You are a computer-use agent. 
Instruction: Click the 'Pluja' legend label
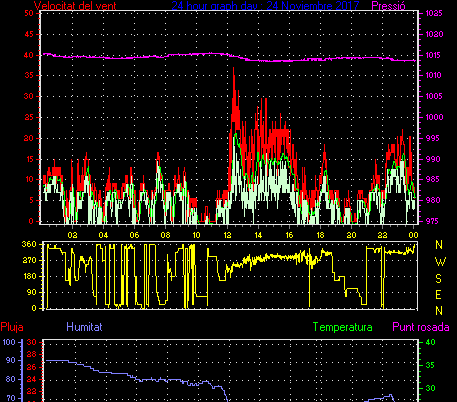(x=12, y=327)
